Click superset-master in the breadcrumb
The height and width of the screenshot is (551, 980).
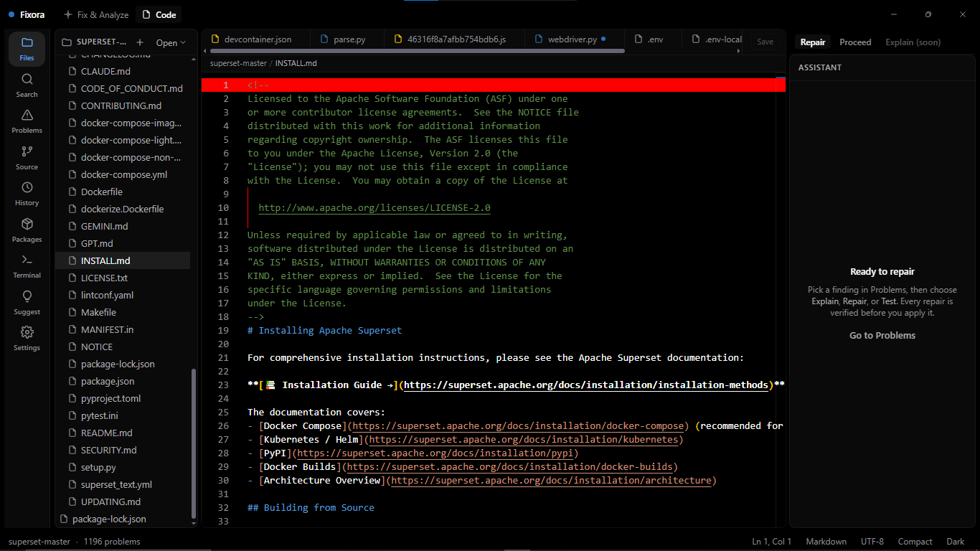[x=238, y=63]
